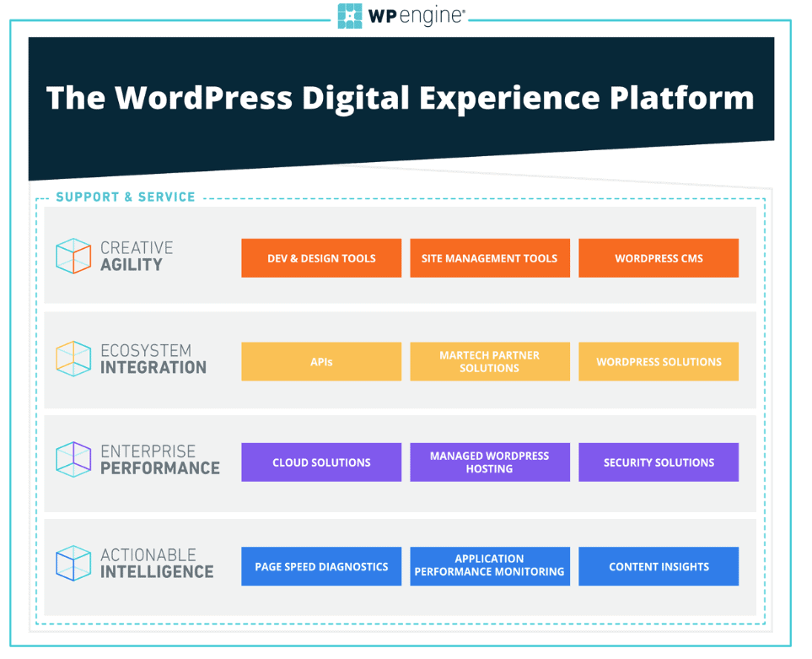Click the Cloud Solutions box
The width and height of the screenshot is (812, 659).
321,462
